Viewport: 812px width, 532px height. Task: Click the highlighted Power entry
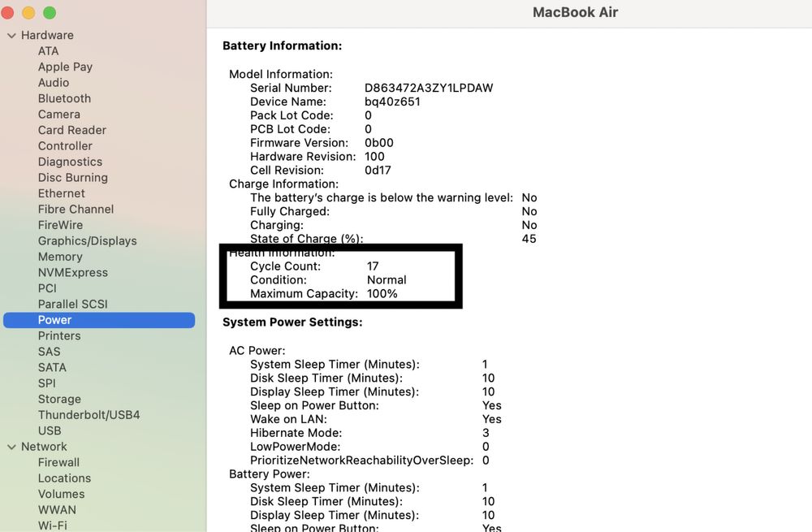[99, 320]
